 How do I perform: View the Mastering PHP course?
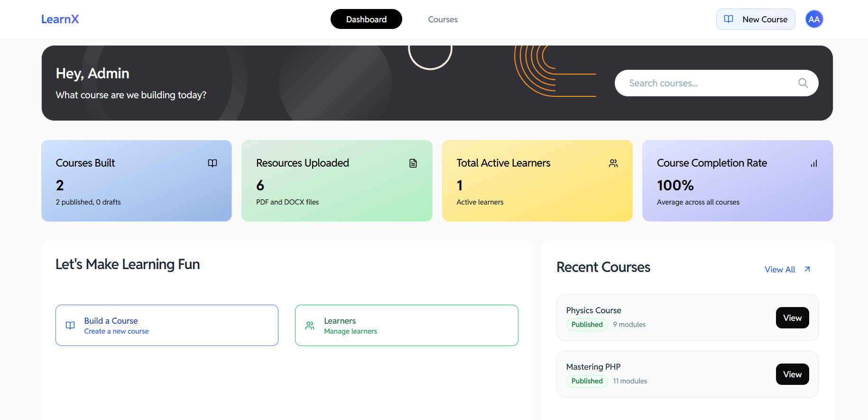pos(792,374)
